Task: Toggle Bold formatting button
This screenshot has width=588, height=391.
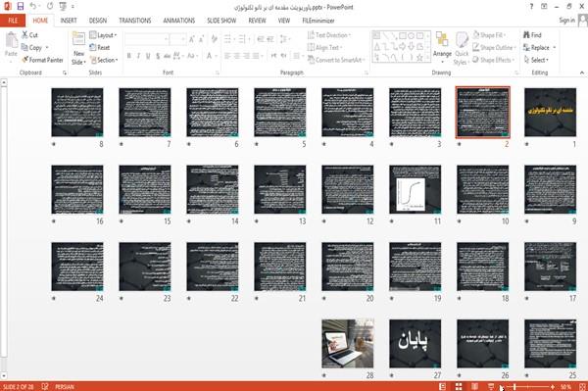Action: pos(128,56)
